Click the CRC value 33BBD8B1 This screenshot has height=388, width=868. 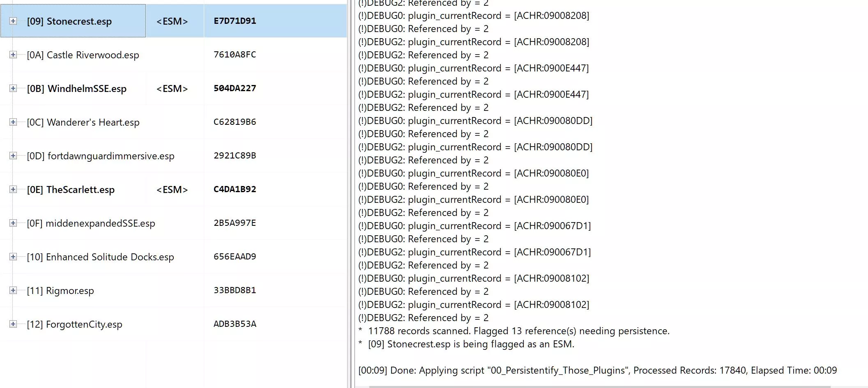tap(235, 290)
